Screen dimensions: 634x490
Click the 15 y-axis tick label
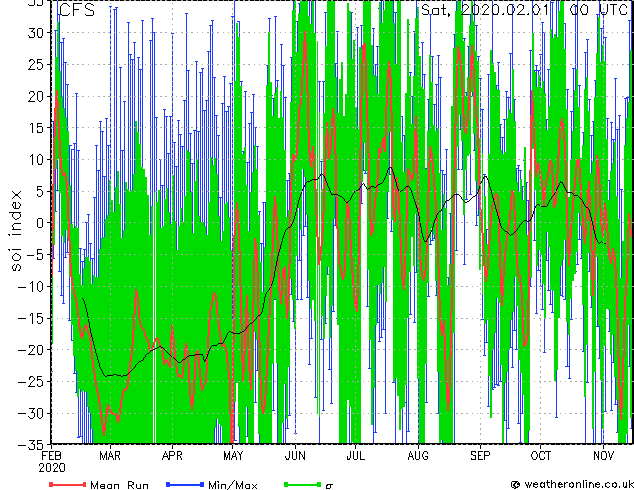point(36,128)
